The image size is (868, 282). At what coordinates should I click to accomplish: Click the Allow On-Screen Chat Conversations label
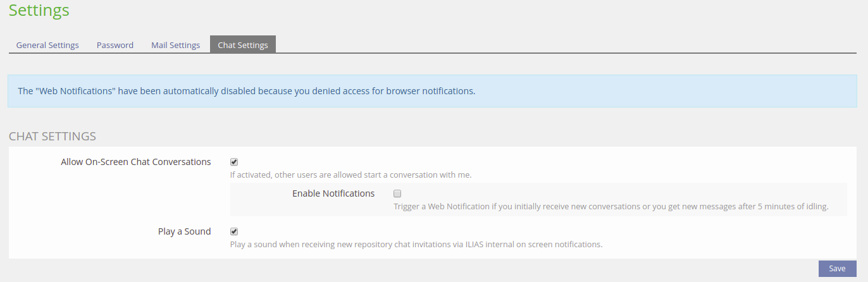[x=135, y=162]
